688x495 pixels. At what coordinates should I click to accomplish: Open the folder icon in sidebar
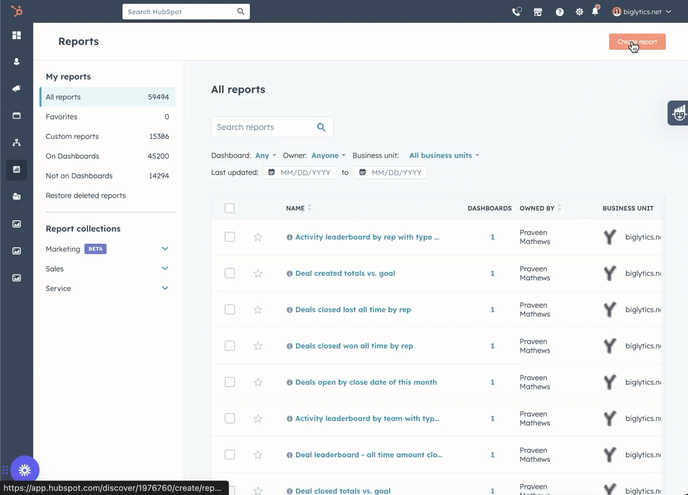17,197
